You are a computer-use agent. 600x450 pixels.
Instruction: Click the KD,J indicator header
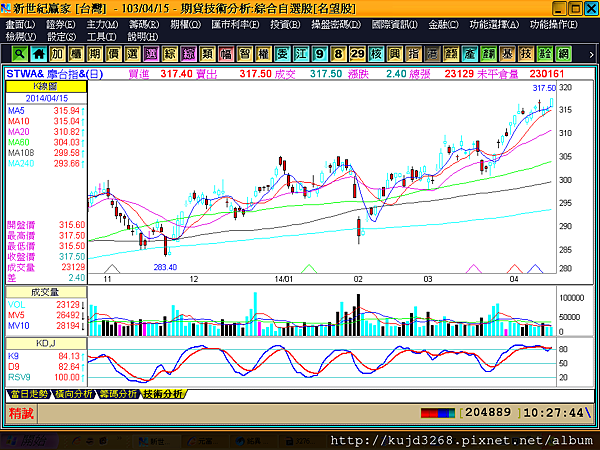pyautogui.click(x=46, y=343)
